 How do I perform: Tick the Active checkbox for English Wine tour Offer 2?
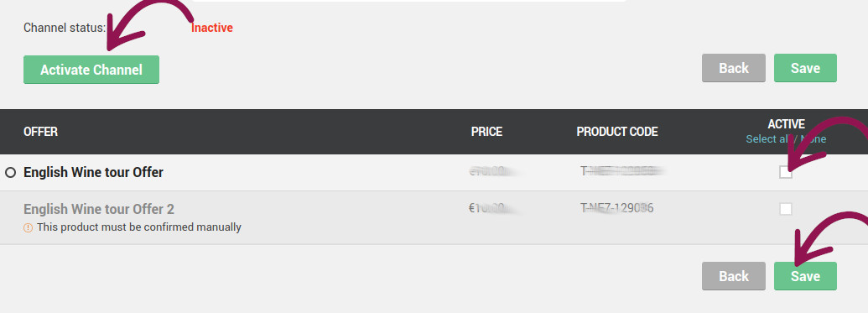[x=786, y=209]
